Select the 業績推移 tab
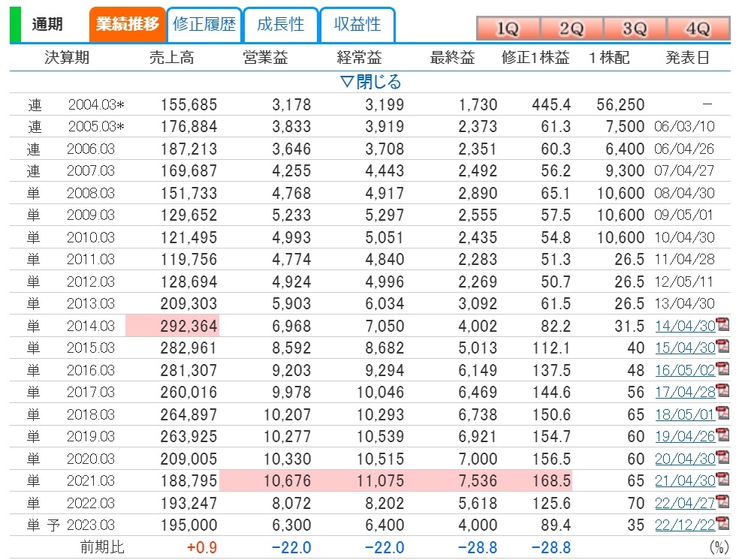The height and width of the screenshot is (560, 742). click(x=127, y=24)
